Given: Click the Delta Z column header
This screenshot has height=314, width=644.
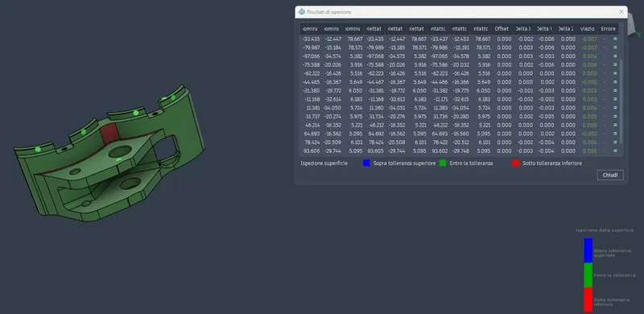Looking at the screenshot, I should pos(566,29).
